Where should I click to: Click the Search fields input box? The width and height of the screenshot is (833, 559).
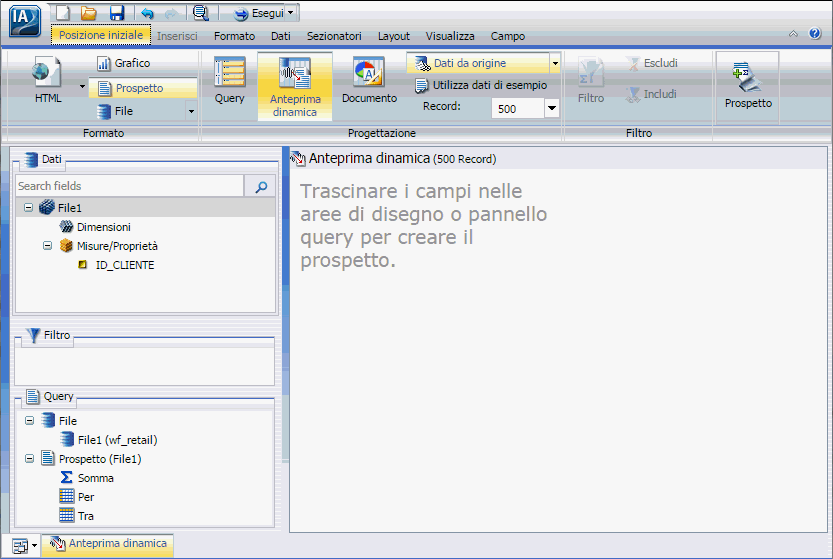[130, 186]
